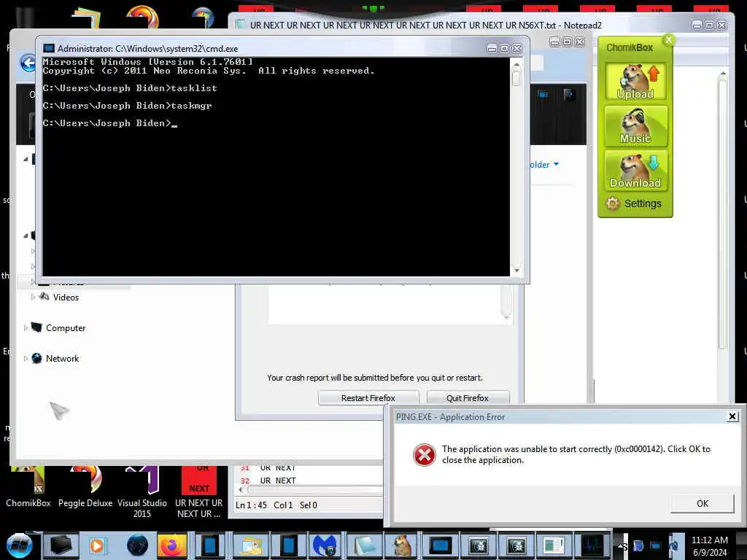Viewport: 747px width, 560px height.
Task: Click scroll-up arrow in cmd window scrollbar
Action: pyautogui.click(x=516, y=64)
